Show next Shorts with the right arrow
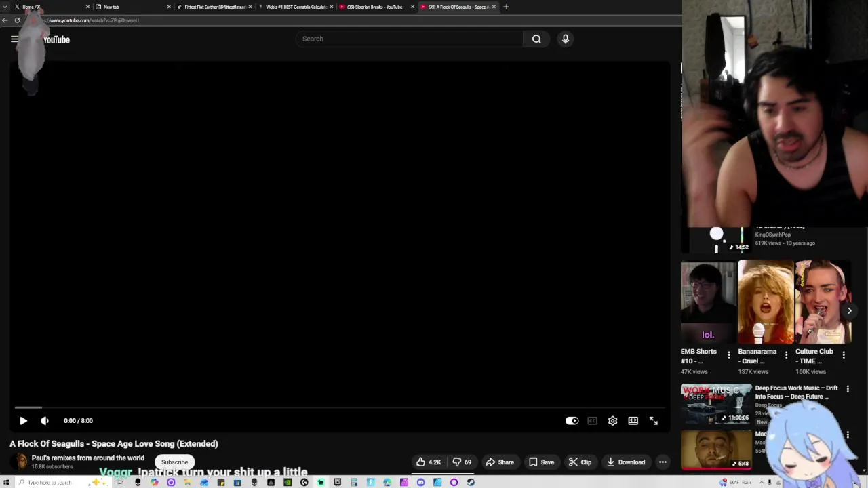The height and width of the screenshot is (488, 868). [x=849, y=310]
